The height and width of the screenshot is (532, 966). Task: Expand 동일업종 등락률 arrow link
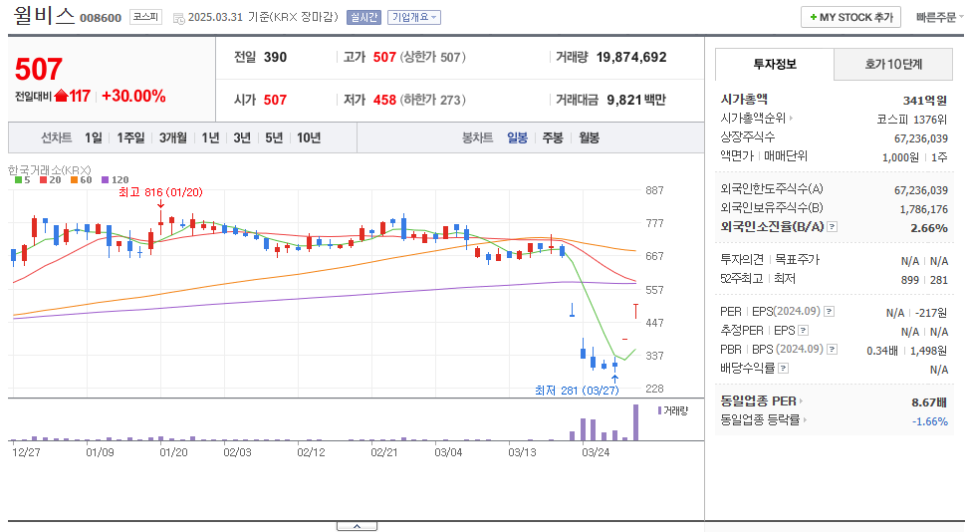805,420
